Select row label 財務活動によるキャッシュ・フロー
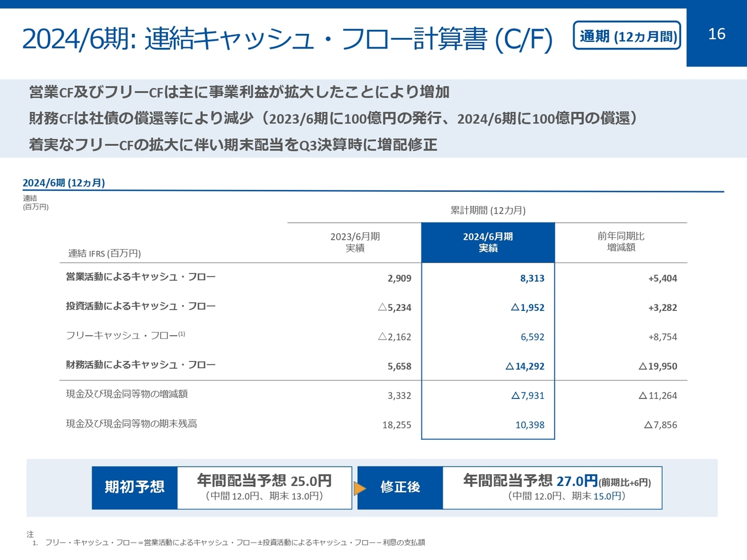 click(x=141, y=365)
